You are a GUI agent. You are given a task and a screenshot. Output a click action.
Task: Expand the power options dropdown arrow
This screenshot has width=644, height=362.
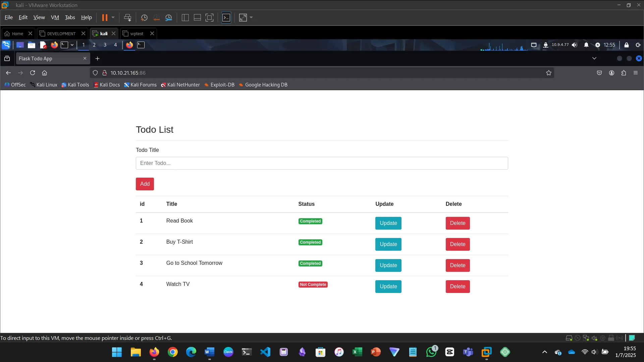[113, 17]
